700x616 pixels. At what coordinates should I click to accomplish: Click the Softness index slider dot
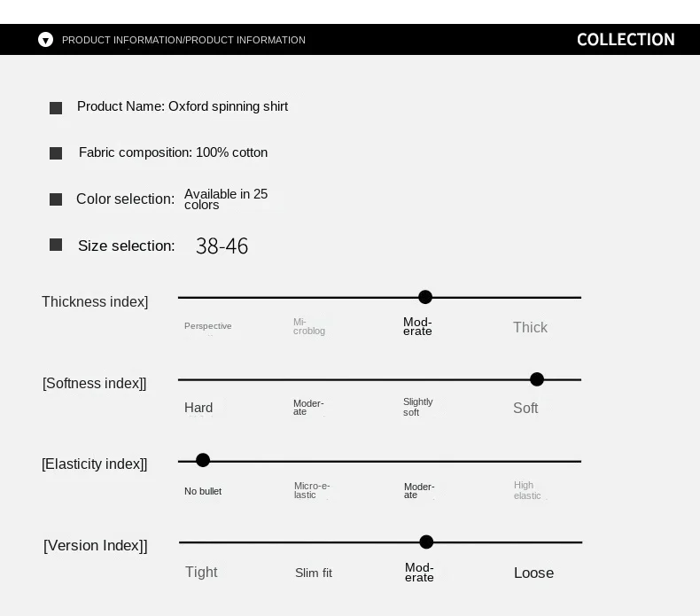(537, 379)
